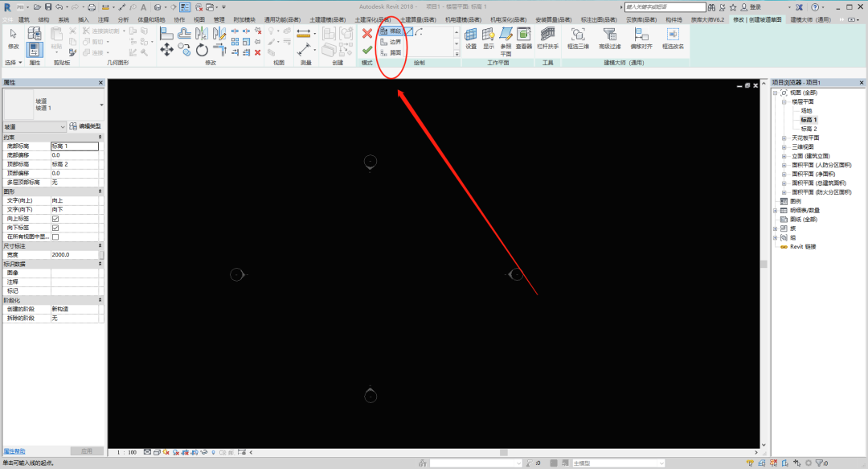Select 场地 in project browser
Image resolution: width=868 pixels, height=469 pixels.
point(806,111)
